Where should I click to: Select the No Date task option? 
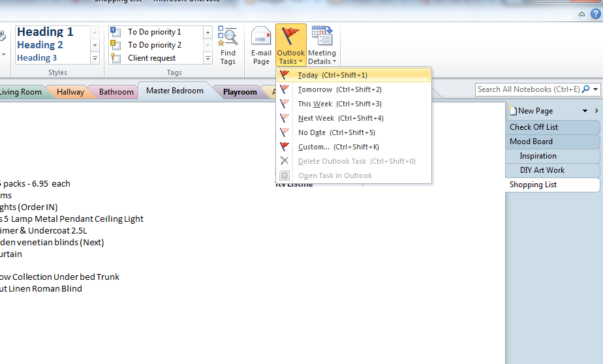coord(354,132)
